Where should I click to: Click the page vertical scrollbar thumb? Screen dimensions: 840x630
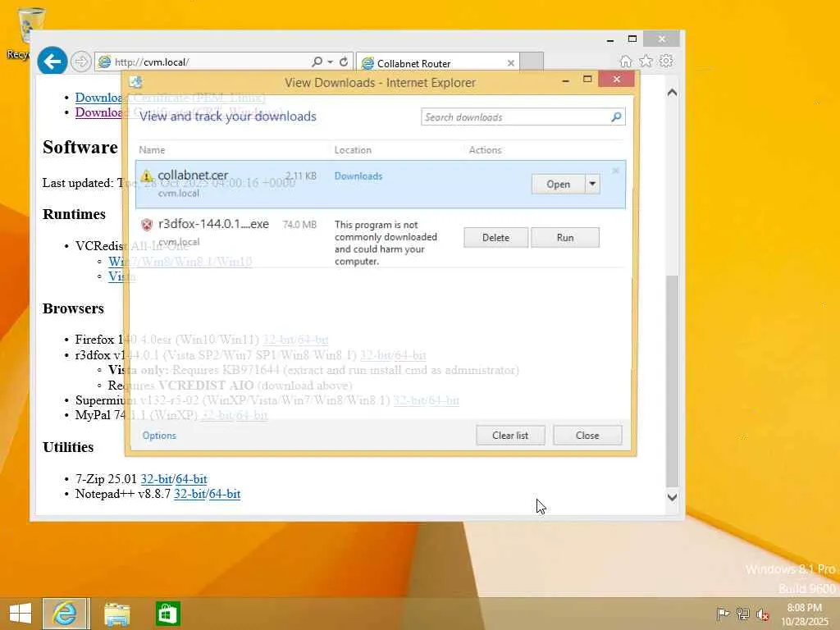coord(672,381)
